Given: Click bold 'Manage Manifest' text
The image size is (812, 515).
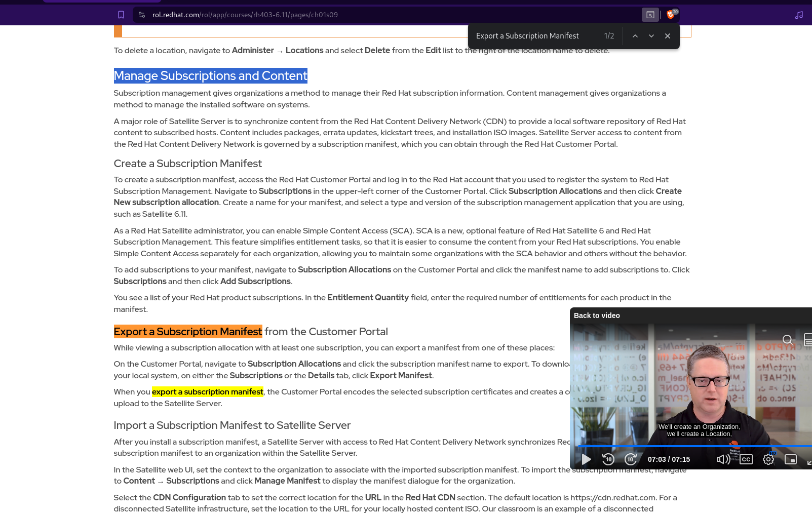Looking at the screenshot, I should 287,481.
